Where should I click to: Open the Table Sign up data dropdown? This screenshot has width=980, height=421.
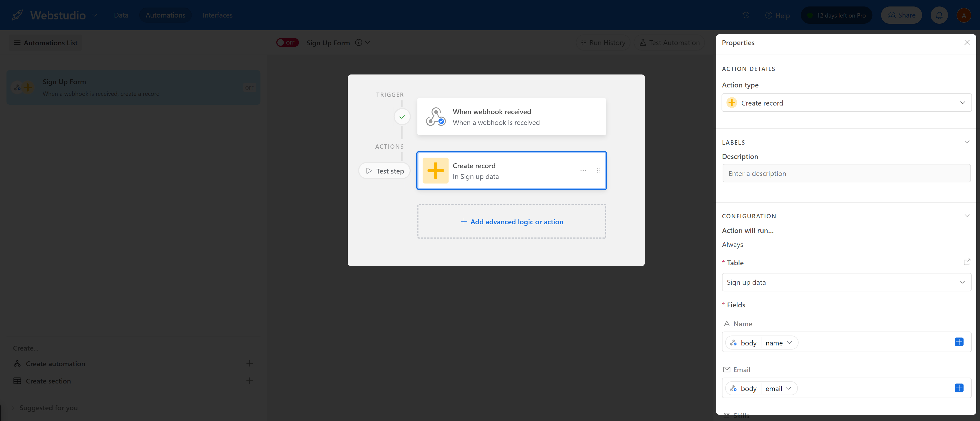pos(846,282)
